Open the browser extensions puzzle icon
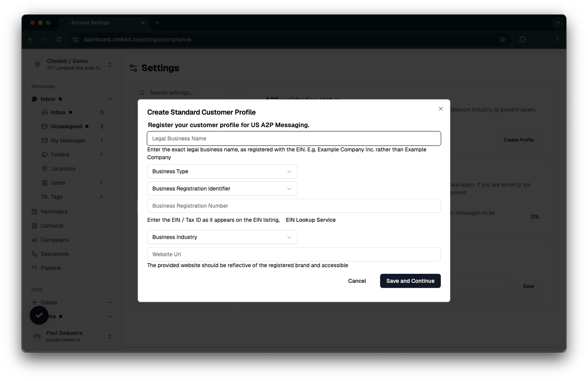Viewport: 588px width, 381px height. (x=522, y=40)
